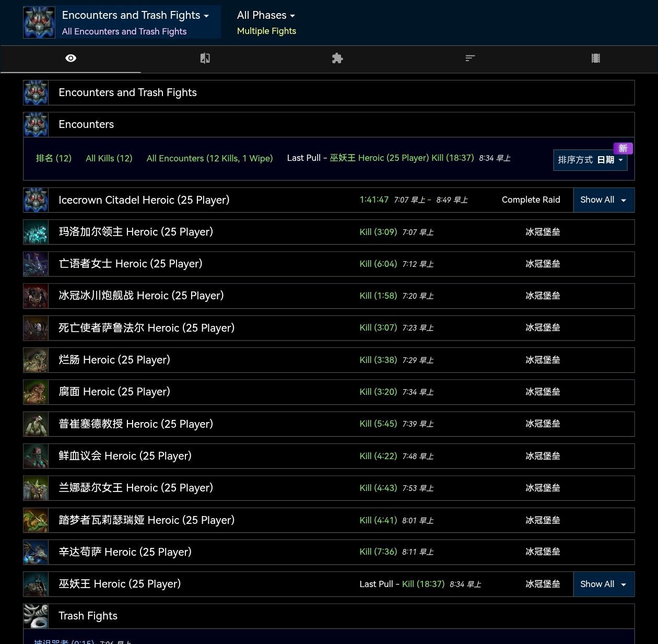Open the eye overview tab
Screen dimensions: 658x644
pyautogui.click(x=70, y=58)
